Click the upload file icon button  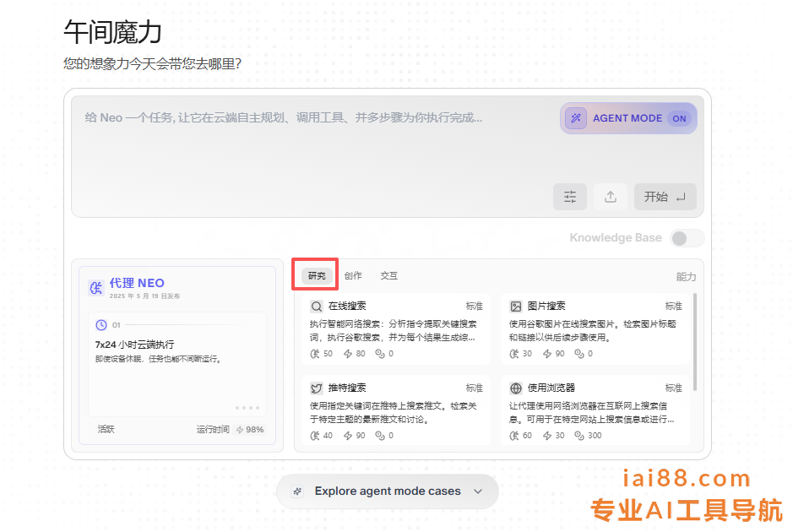(x=610, y=197)
